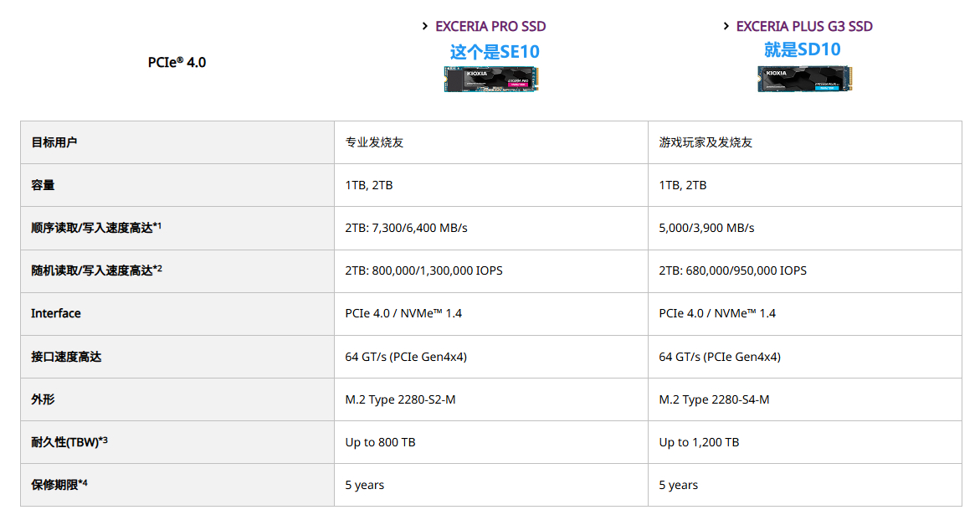Click the chevron before EXCERIA PLUS G3 SSD

[726, 26]
